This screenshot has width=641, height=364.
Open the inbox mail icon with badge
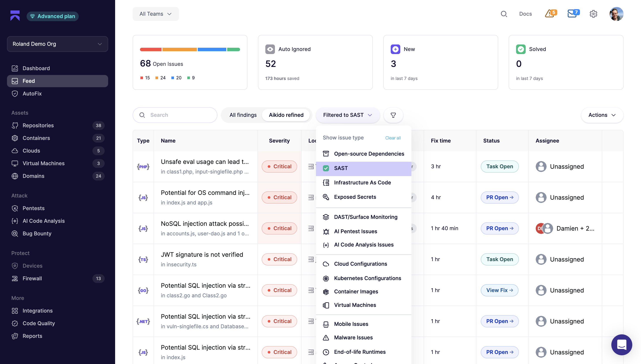[573, 14]
